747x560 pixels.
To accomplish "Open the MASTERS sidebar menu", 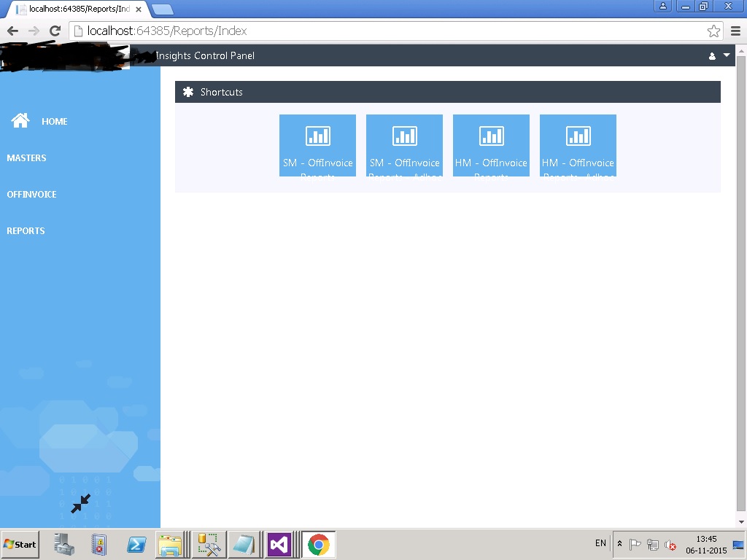I will pos(27,157).
